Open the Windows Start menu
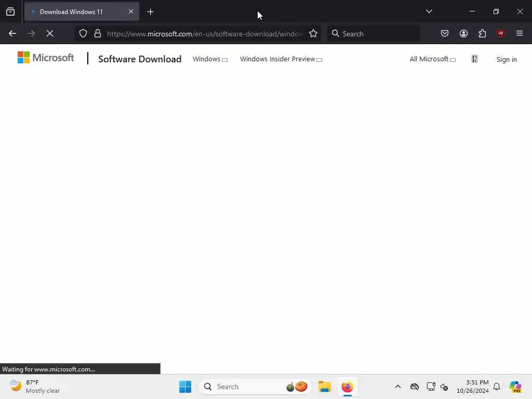Image resolution: width=532 pixels, height=399 pixels. (x=185, y=387)
